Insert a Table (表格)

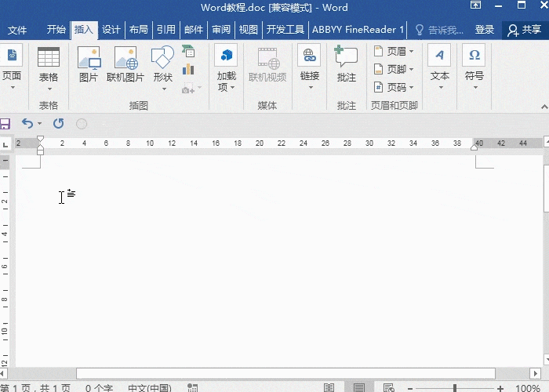49,68
